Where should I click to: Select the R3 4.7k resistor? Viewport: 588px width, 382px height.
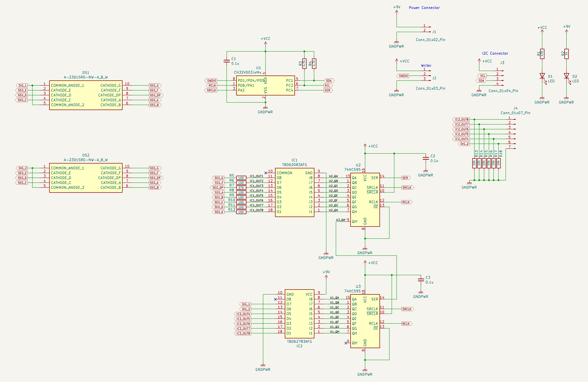[x=304, y=64]
